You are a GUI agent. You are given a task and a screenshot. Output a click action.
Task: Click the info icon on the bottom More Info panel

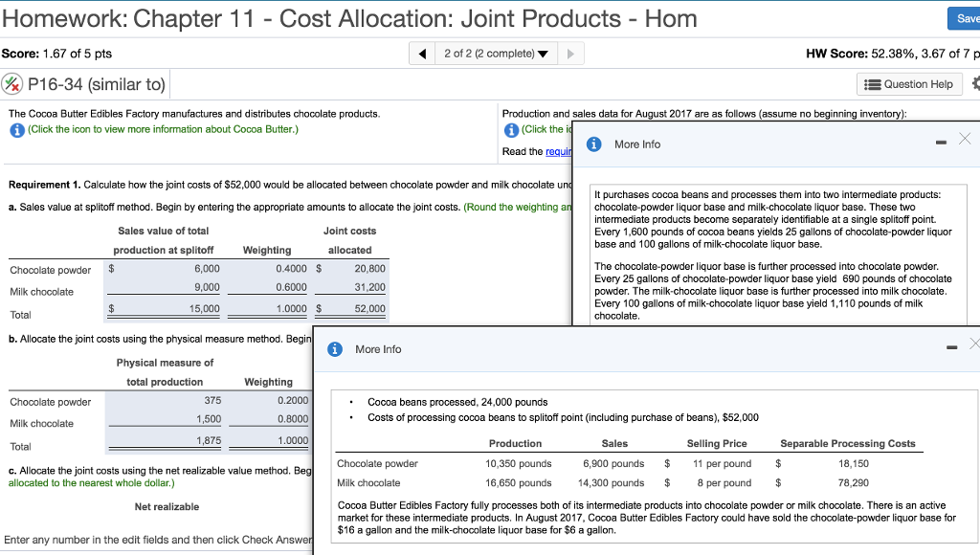333,348
